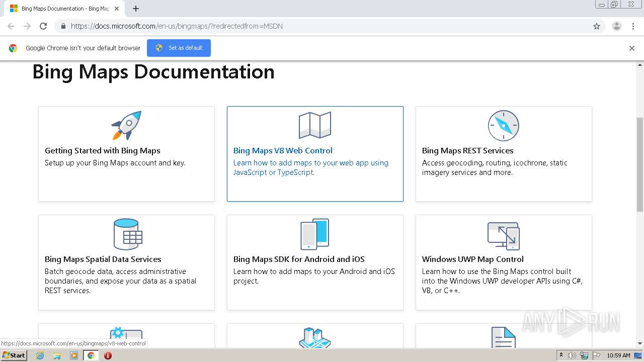Viewport: 644px width, 362px height.
Task: Open the media player from the taskbar
Action: (74, 355)
